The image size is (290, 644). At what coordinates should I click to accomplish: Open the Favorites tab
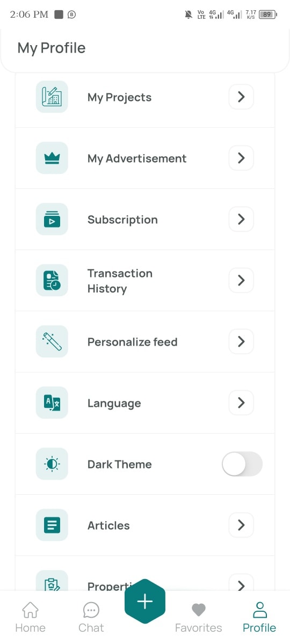(199, 618)
